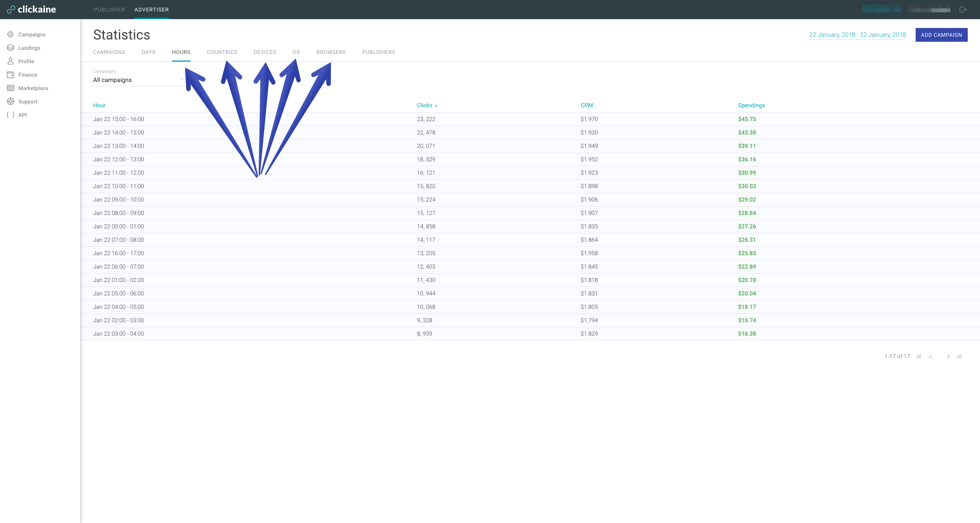Open the Devices statistics tab
The image size is (980, 523).
(x=265, y=52)
